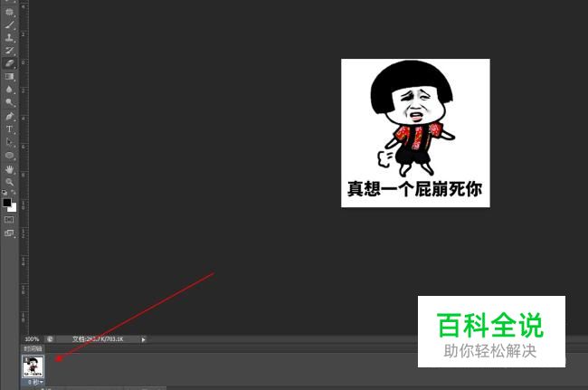Click the meme image on the canvas
This screenshot has width=588, height=390.
415,133
